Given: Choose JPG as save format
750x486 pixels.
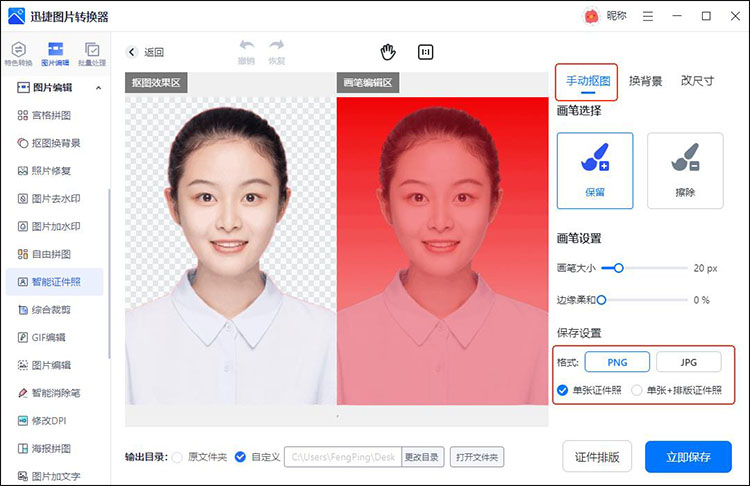Looking at the screenshot, I should [x=688, y=362].
